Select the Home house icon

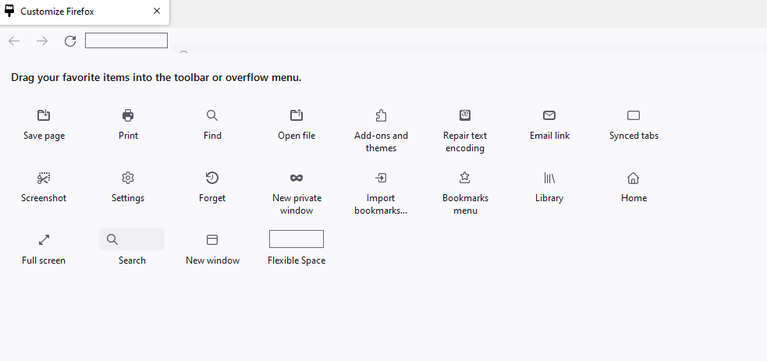(x=633, y=178)
